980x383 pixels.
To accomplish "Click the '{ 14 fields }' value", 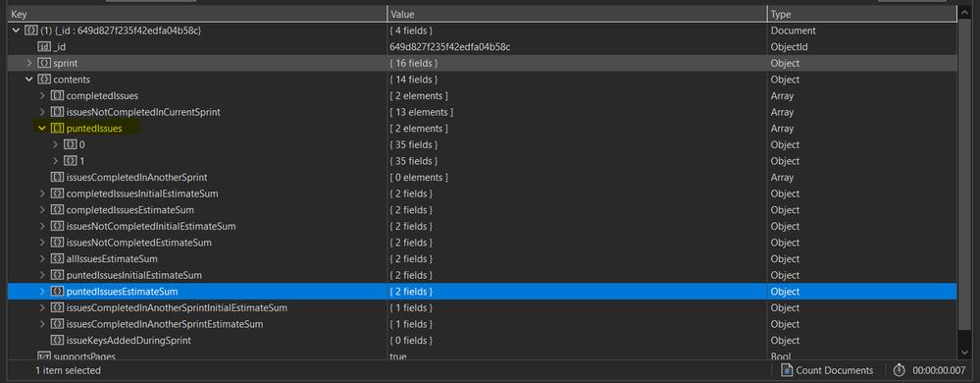I will pos(414,80).
